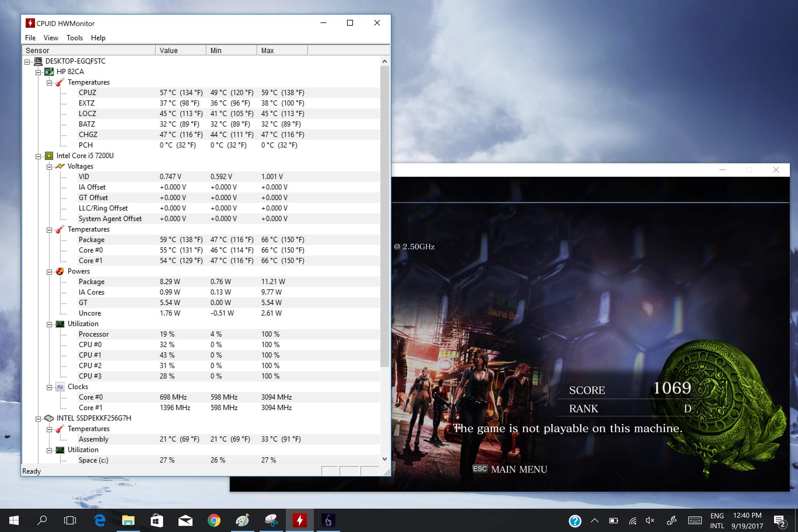798x532 pixels.
Task: Launch Microsoft Edge from taskbar
Action: click(x=100, y=520)
